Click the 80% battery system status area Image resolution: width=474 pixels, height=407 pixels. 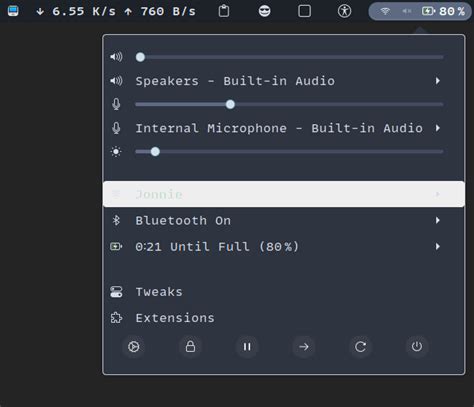click(x=420, y=11)
